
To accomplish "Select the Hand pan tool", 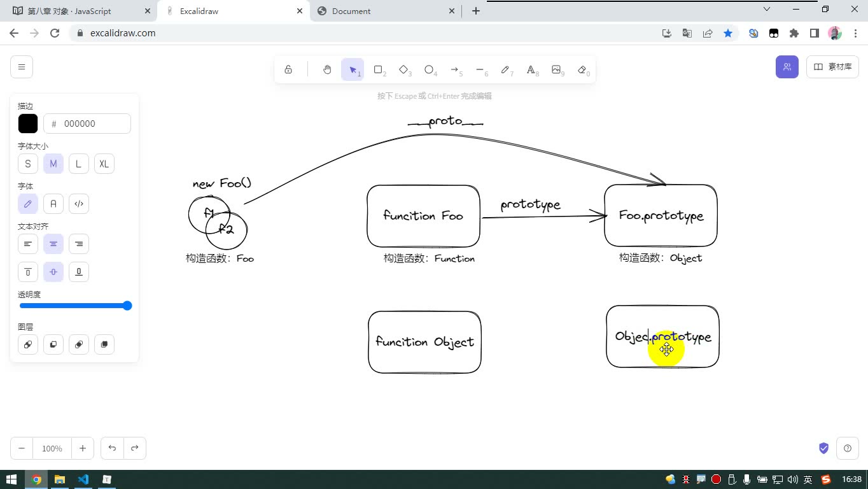I will [x=327, y=70].
